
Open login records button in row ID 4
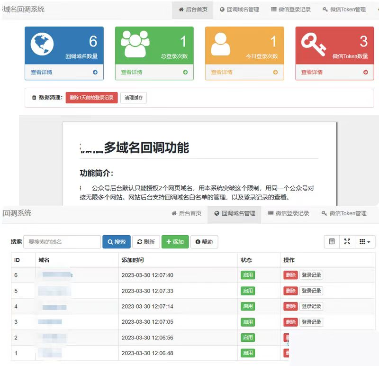[x=311, y=306]
